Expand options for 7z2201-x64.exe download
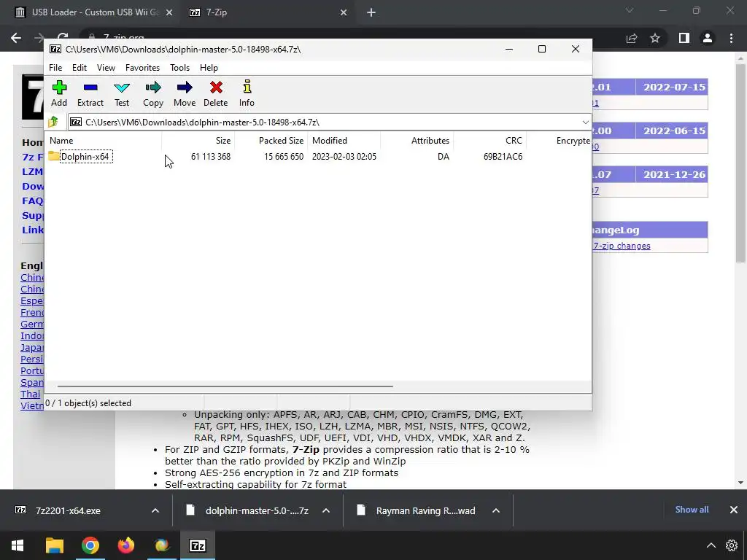The height and width of the screenshot is (560, 747). (155, 510)
